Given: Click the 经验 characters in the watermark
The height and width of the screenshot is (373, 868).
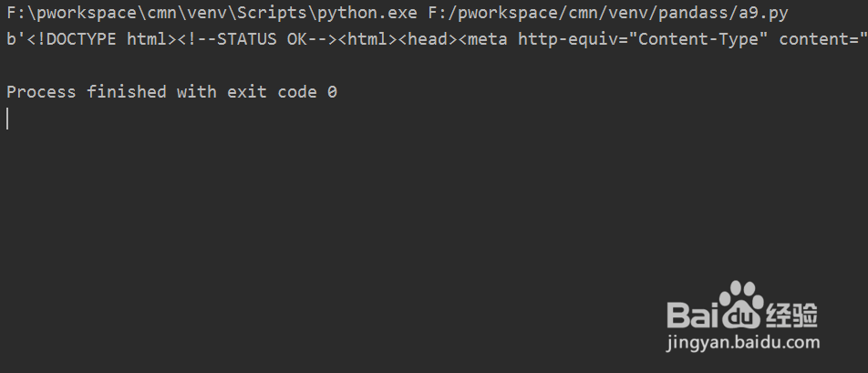Looking at the screenshot, I should [x=792, y=316].
